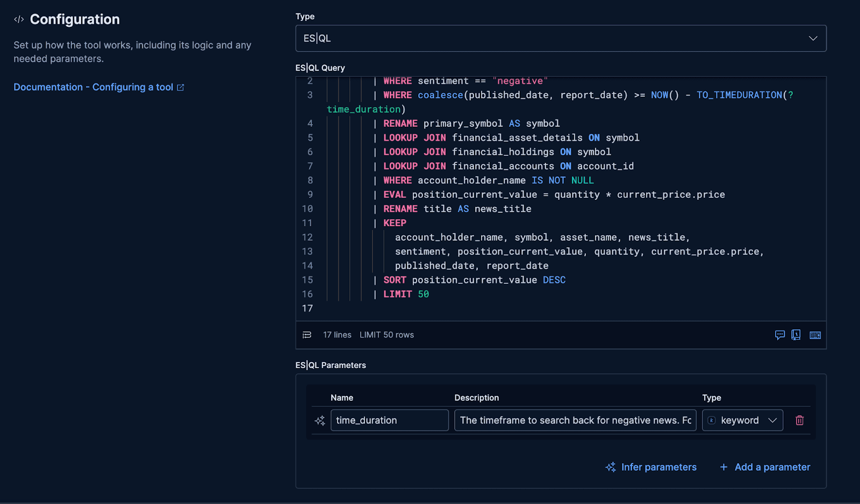The width and height of the screenshot is (860, 504).
Task: Select line 15 in the query gutter
Action: pos(307,280)
